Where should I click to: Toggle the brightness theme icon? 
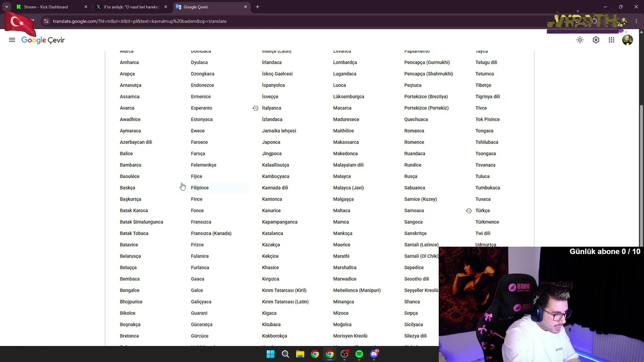[580, 40]
